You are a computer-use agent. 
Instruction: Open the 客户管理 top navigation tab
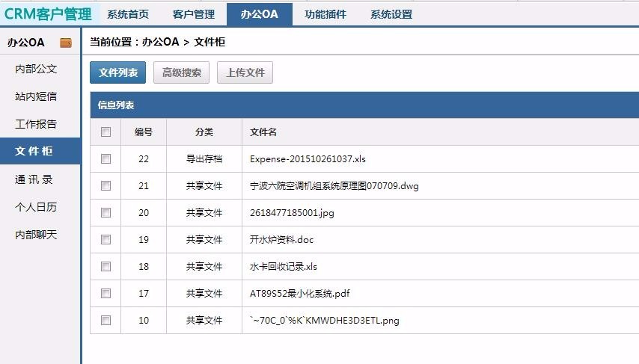click(x=194, y=14)
